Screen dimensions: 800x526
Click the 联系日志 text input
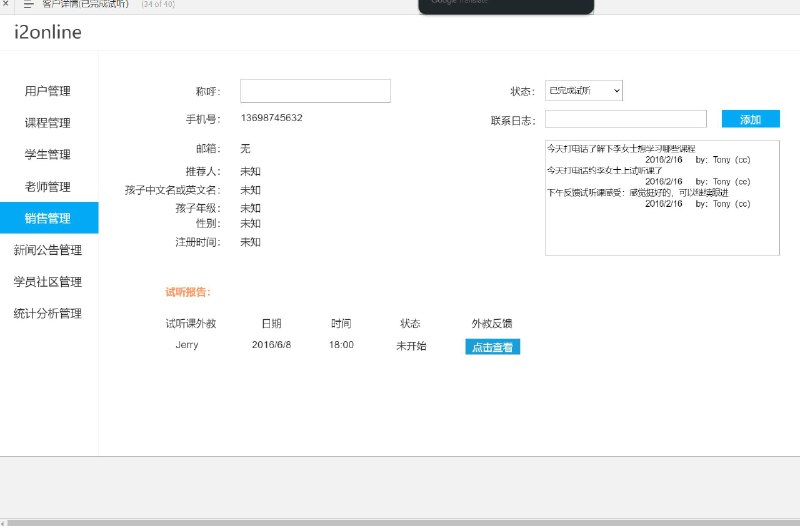[626, 119]
